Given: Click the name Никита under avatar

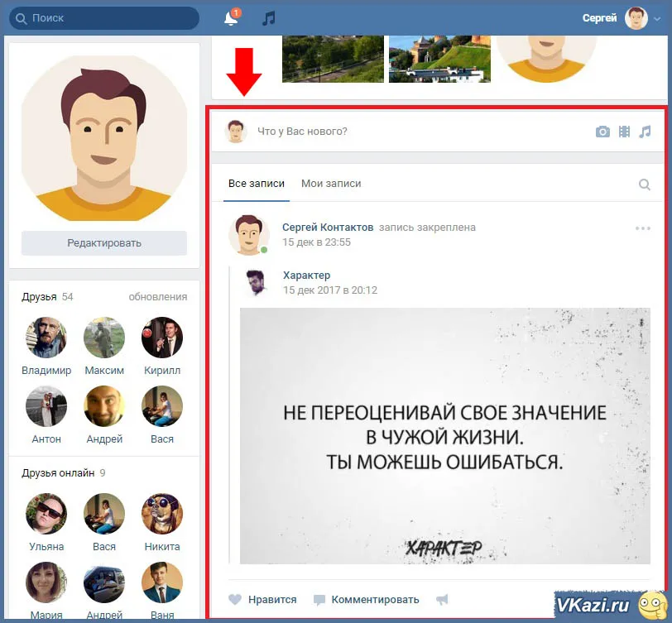Looking at the screenshot, I should click(162, 547).
